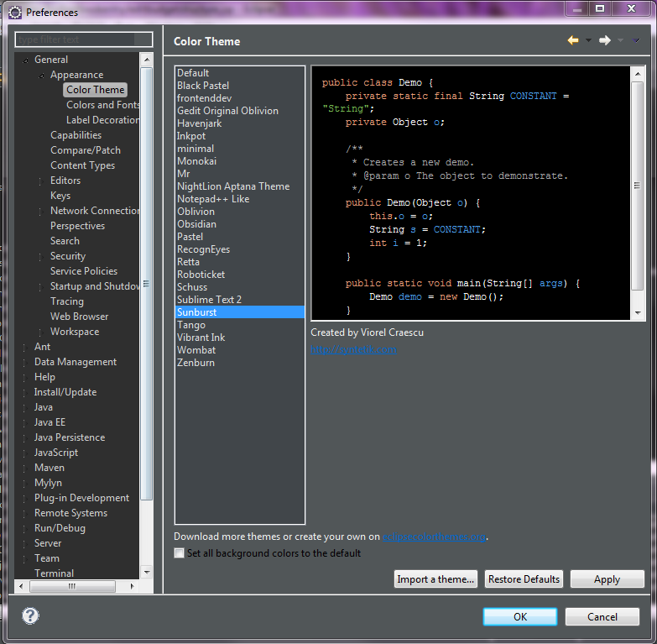The image size is (657, 644).
Task: Select the Notepad++ Like theme
Action: coord(240,199)
